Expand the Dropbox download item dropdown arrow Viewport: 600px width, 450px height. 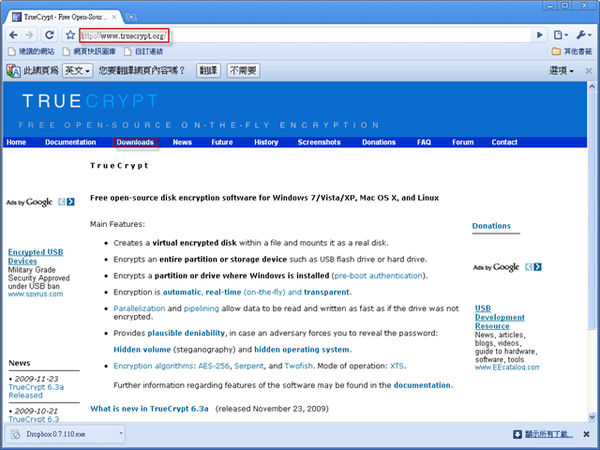pyautogui.click(x=121, y=434)
